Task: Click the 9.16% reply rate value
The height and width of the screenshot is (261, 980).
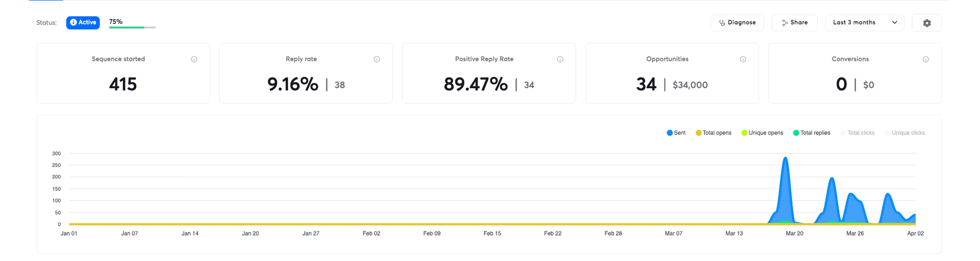Action: [x=292, y=84]
